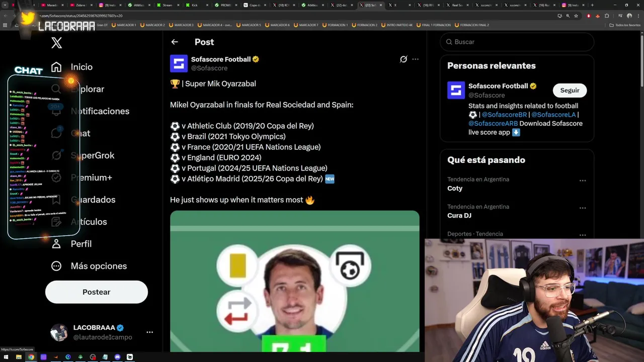Click Sofascore Football avatar on post
Image resolution: width=644 pixels, height=362 pixels.
[x=179, y=63]
